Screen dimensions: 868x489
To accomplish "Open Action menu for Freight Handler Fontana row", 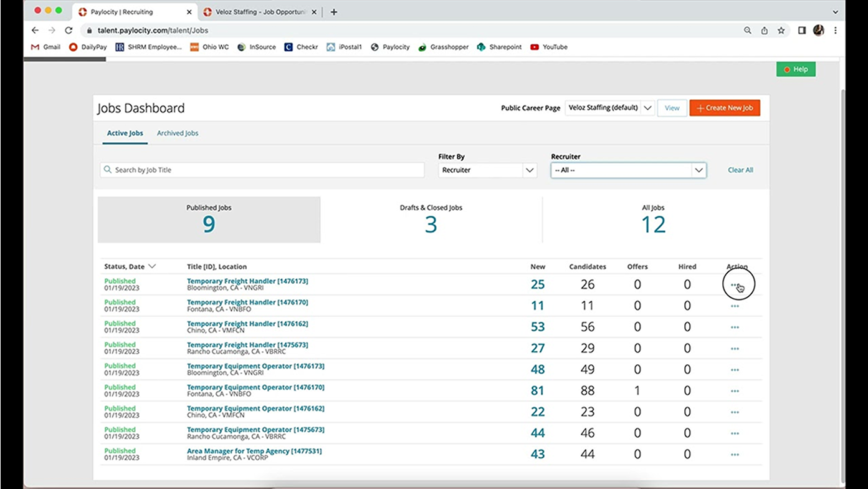I will coord(735,306).
